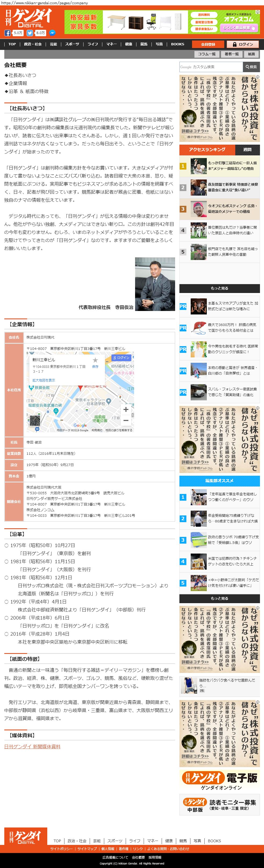Open ranking 1 article about 三冠
Screen dimensions: 264x868
219,166
